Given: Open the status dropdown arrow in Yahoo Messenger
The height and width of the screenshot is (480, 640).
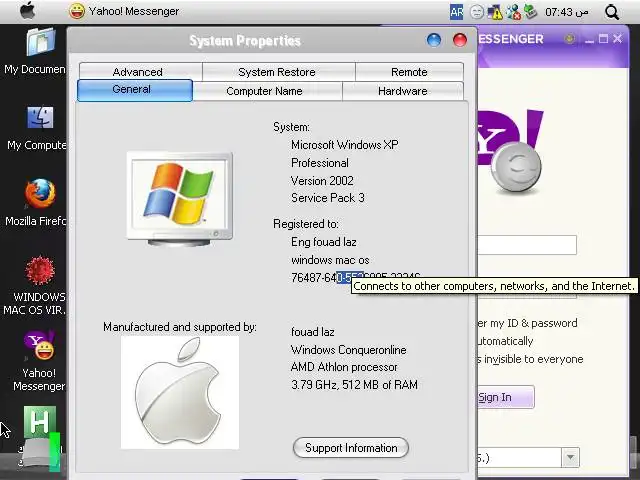Looking at the screenshot, I should coord(571,458).
